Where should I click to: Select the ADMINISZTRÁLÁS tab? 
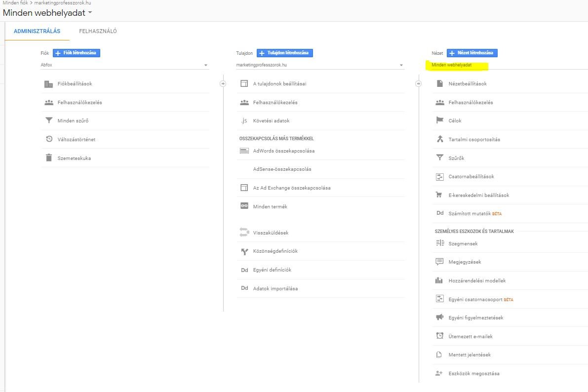(x=37, y=31)
